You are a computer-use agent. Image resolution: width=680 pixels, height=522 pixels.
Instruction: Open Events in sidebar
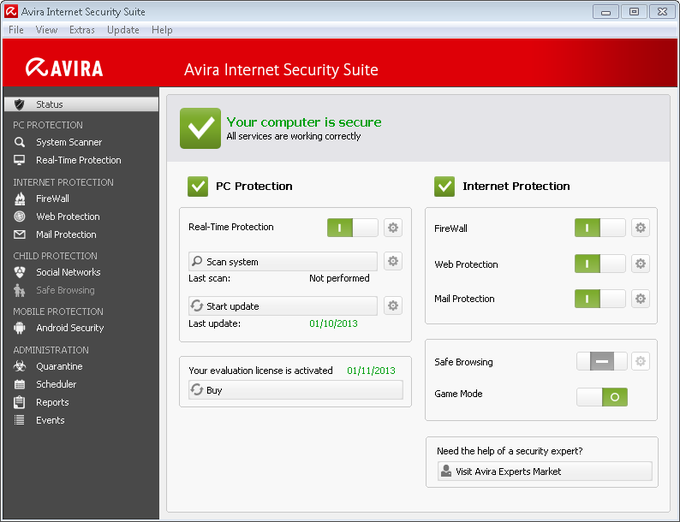50,420
